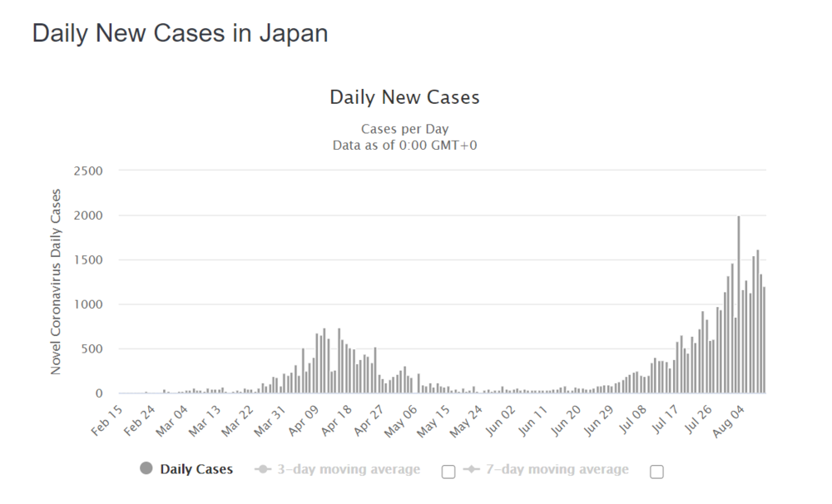This screenshot has width=832, height=504.
Task: Select the Apr 09 x-axis date label
Action: pos(304,420)
